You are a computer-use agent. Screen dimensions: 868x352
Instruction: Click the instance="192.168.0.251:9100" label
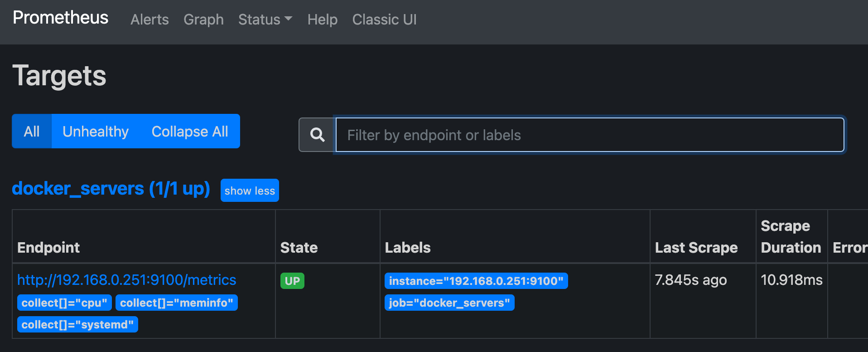[476, 281]
